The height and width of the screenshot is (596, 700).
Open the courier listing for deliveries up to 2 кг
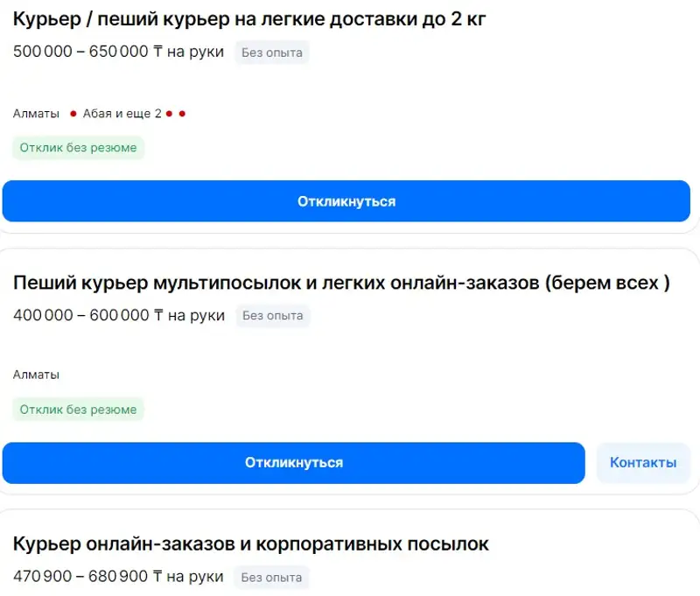[249, 19]
